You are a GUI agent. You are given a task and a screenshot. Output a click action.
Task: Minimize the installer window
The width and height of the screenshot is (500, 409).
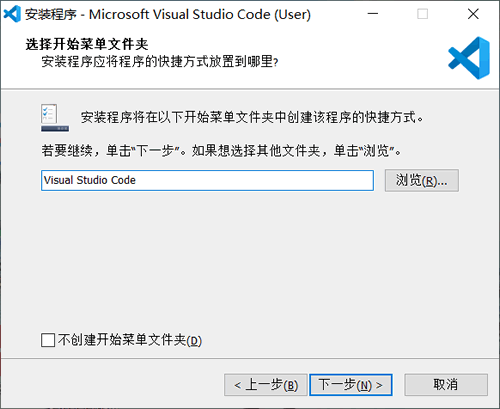pyautogui.click(x=373, y=14)
